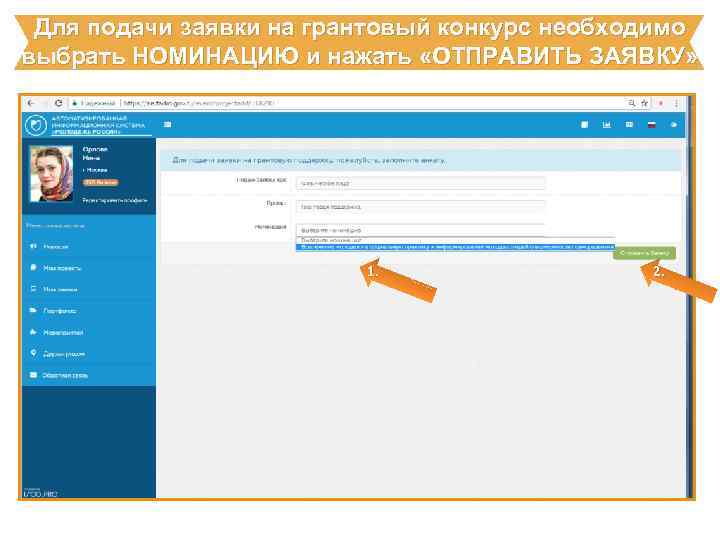Click the user profile photo
Screen dimensions: 720x540
(51, 174)
